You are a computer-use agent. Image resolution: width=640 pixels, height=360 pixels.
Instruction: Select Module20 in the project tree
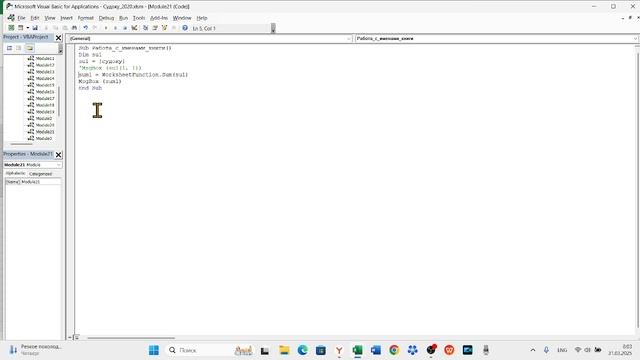pyautogui.click(x=44, y=125)
